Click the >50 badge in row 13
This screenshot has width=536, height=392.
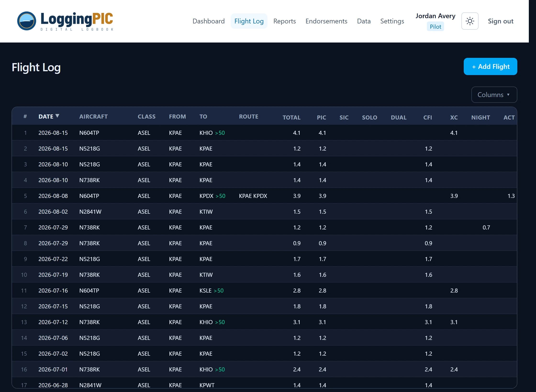click(220, 322)
